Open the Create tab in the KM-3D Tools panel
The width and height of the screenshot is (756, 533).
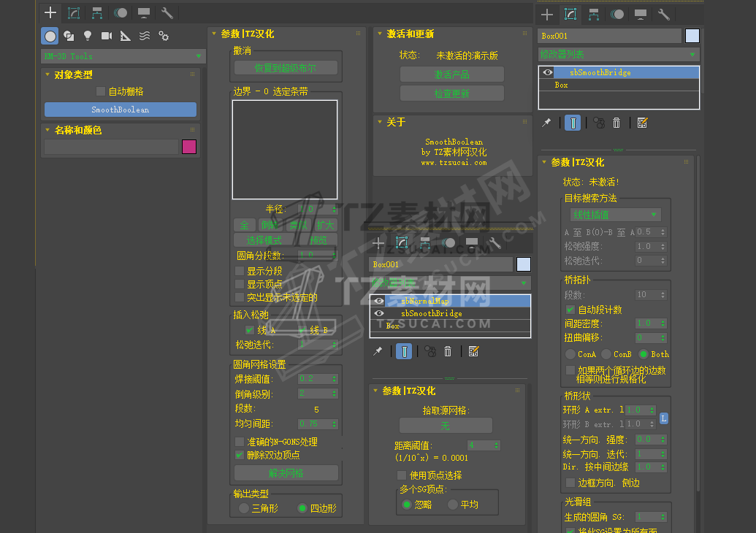click(x=50, y=12)
